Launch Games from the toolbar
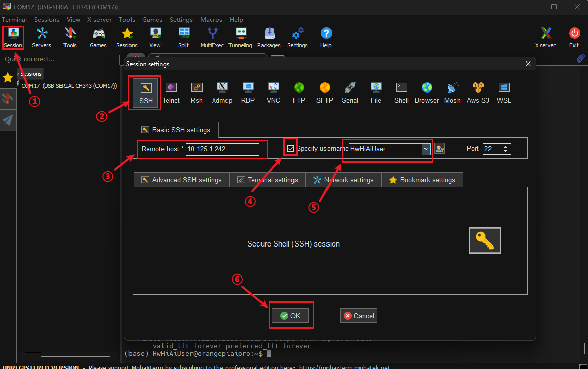The width and height of the screenshot is (588, 369). click(x=98, y=38)
